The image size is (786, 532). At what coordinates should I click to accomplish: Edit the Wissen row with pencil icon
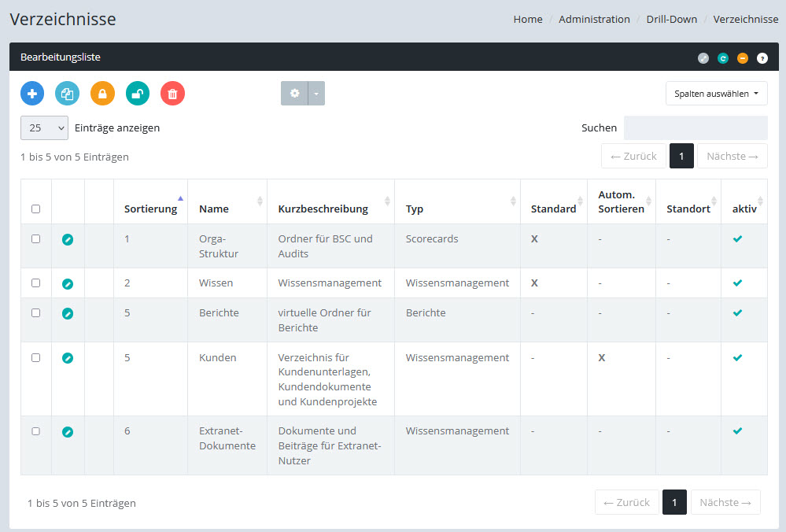tap(68, 283)
